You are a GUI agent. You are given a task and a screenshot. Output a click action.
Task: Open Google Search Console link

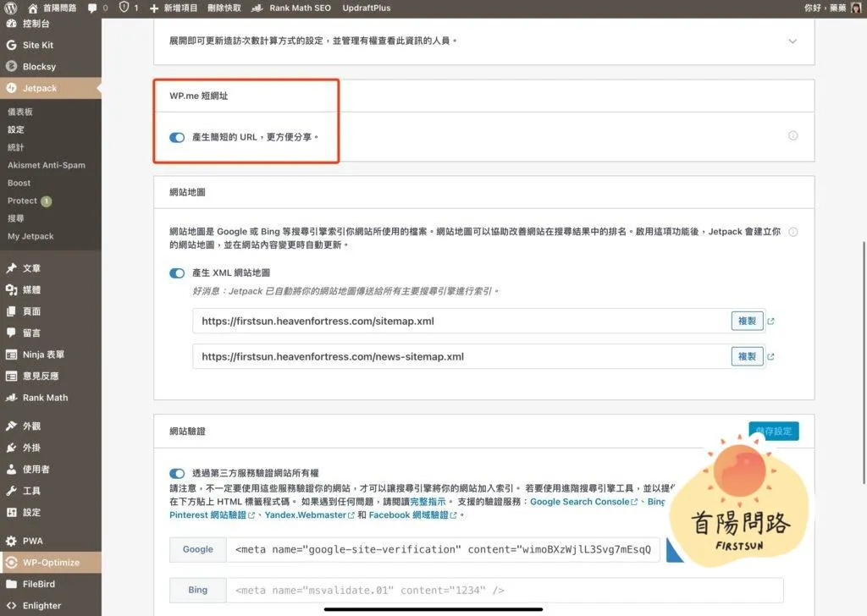click(579, 502)
